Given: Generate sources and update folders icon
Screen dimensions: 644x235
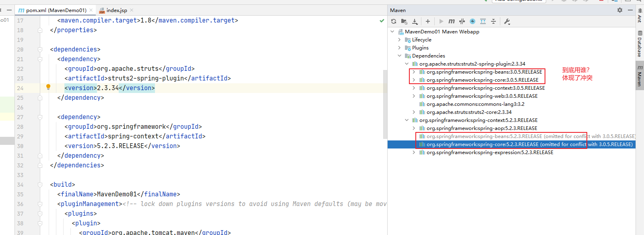Looking at the screenshot, I should [x=404, y=21].
